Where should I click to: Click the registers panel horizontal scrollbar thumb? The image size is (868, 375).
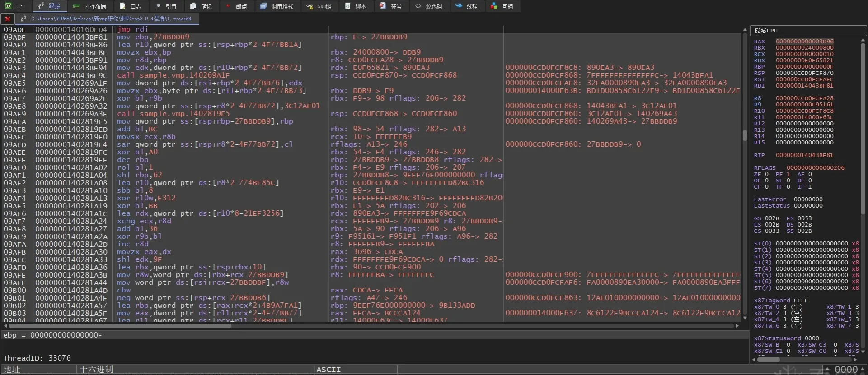click(769, 360)
